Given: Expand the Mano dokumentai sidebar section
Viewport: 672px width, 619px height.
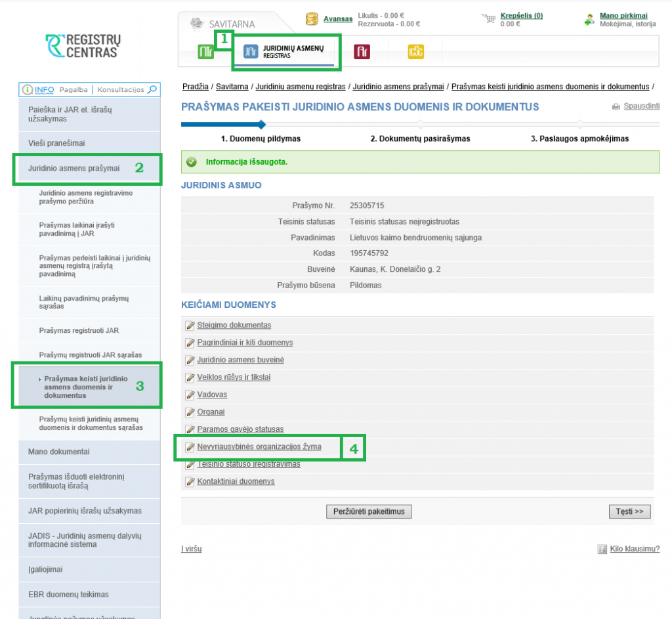Looking at the screenshot, I should pyautogui.click(x=59, y=452).
